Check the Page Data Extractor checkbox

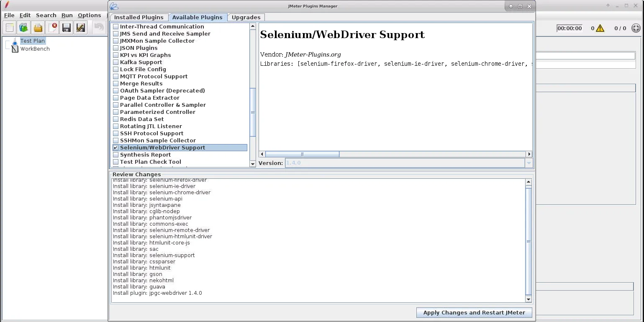point(116,98)
